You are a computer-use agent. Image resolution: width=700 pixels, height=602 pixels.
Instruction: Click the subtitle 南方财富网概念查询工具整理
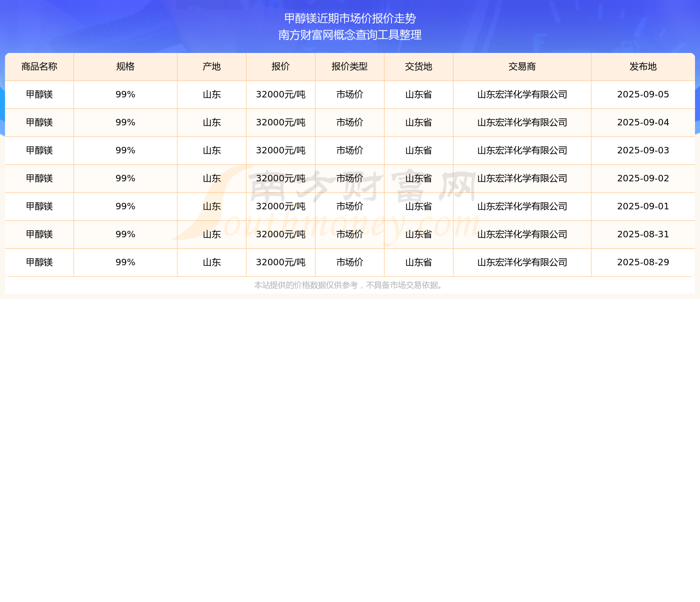(x=350, y=35)
